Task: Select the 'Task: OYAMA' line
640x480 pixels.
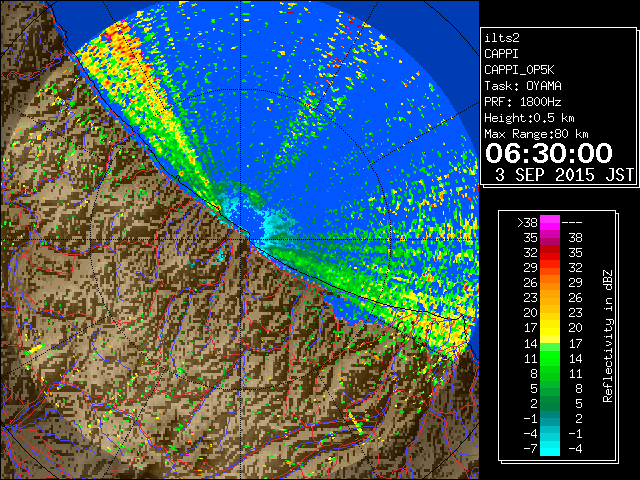Action: coord(523,86)
